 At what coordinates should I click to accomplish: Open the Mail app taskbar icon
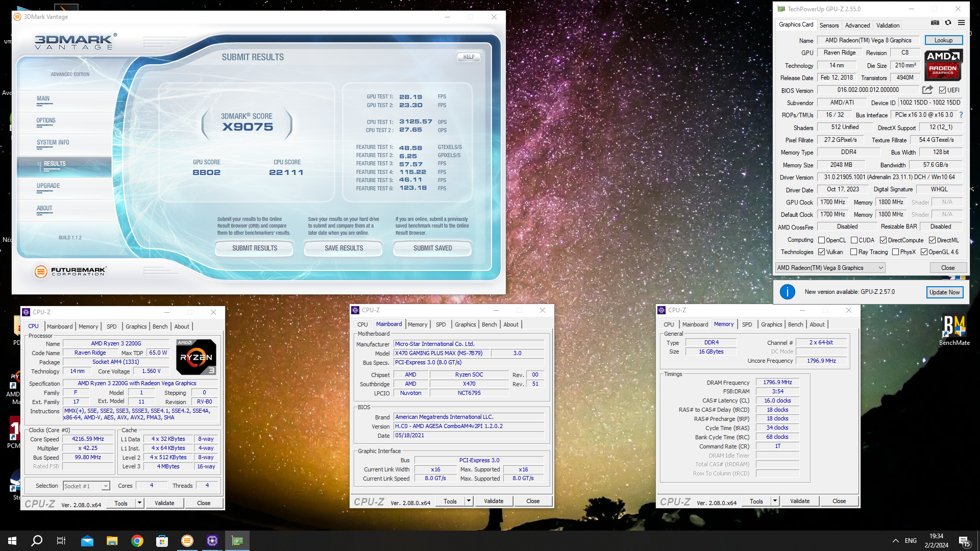[87, 541]
